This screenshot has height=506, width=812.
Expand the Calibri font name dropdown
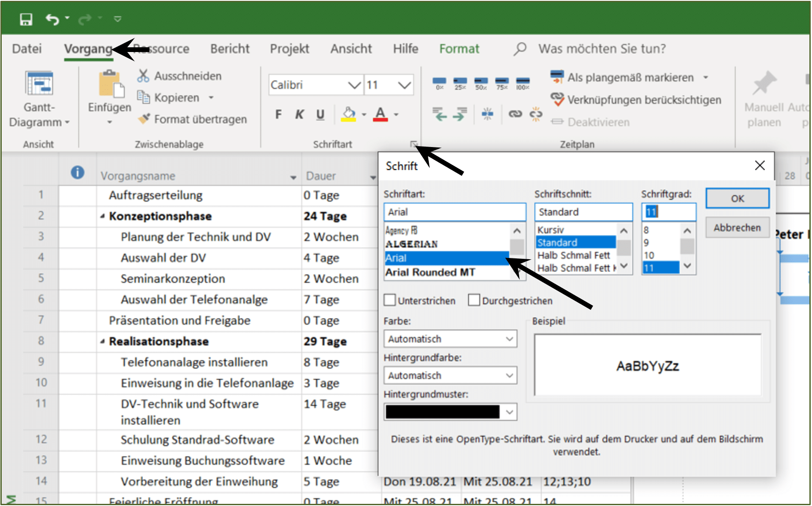point(354,85)
